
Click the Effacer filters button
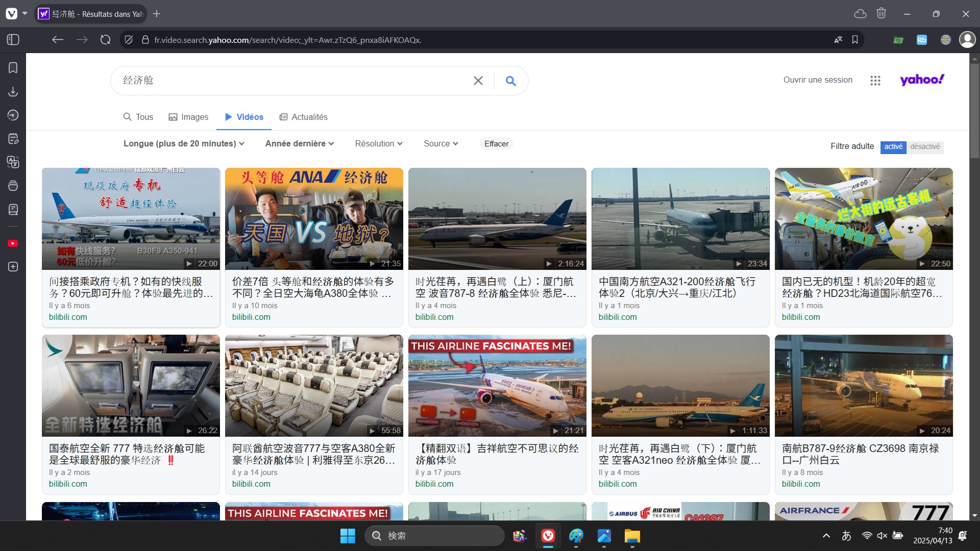(496, 144)
